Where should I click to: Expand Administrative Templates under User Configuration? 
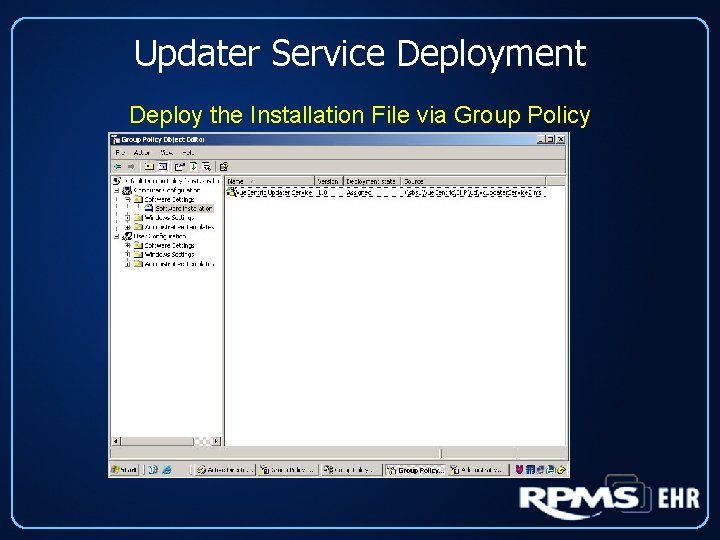tap(128, 264)
